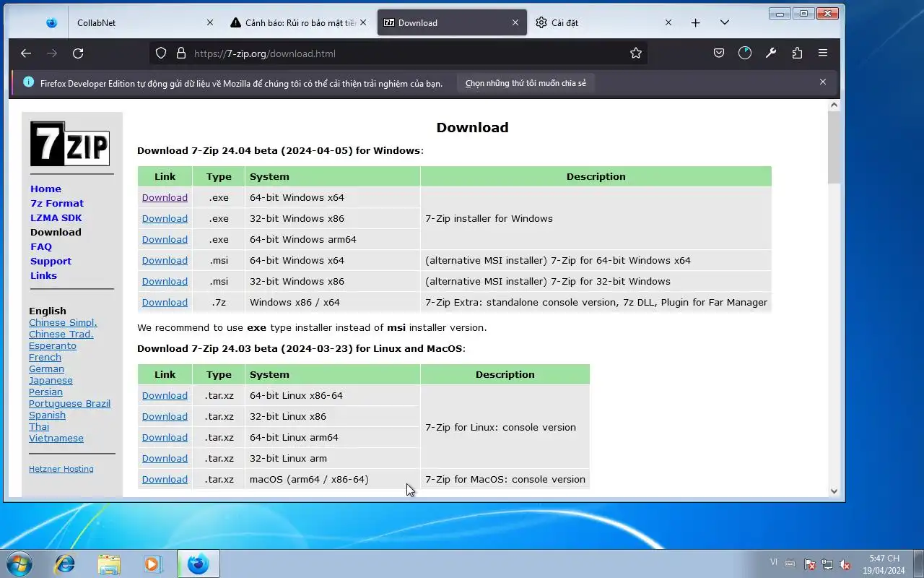
Task: Open the LZMA SDK sidebar link
Action: (x=56, y=217)
